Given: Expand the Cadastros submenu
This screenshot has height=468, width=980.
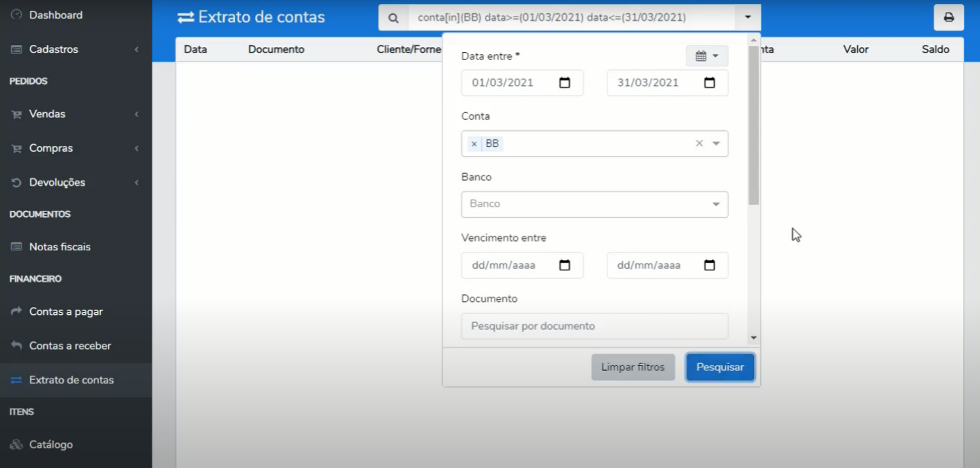Looking at the screenshot, I should point(137,49).
